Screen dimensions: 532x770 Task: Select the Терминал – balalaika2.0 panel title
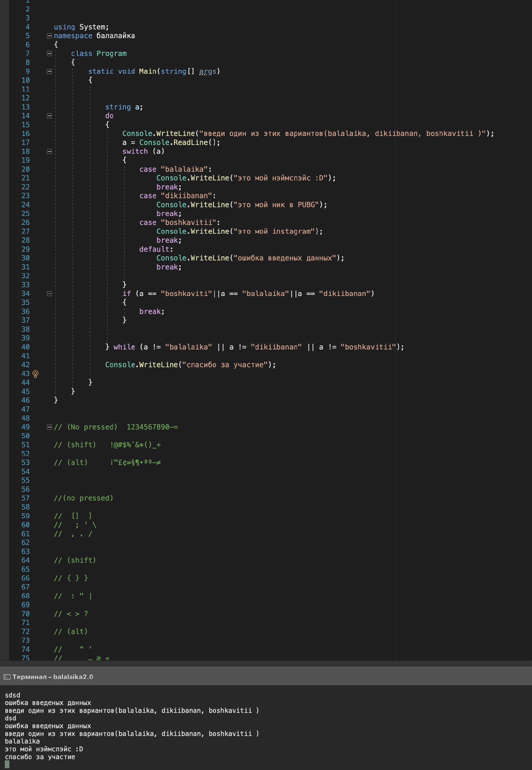click(x=53, y=677)
